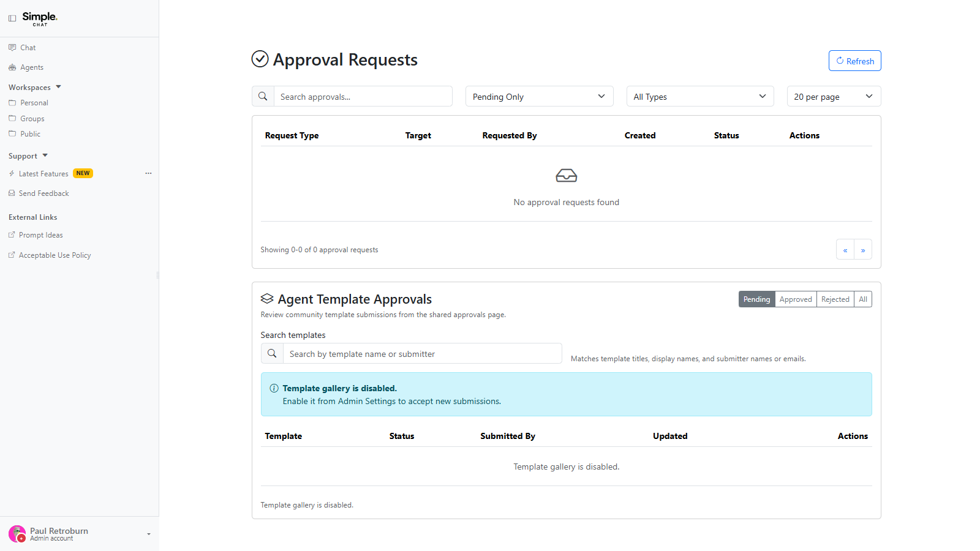The image size is (980, 551).
Task: Click the Approval Requests checkmark icon
Action: 260,59
